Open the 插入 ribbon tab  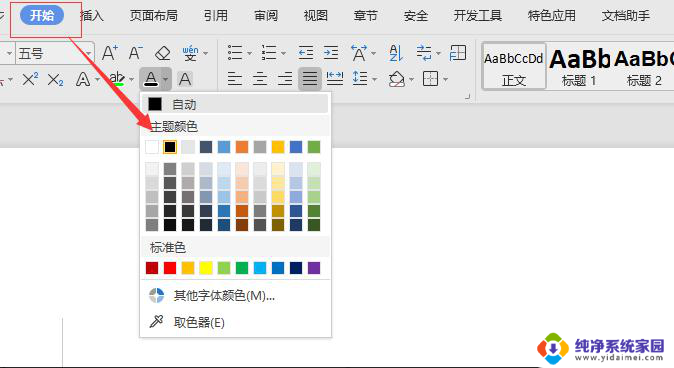pyautogui.click(x=92, y=16)
